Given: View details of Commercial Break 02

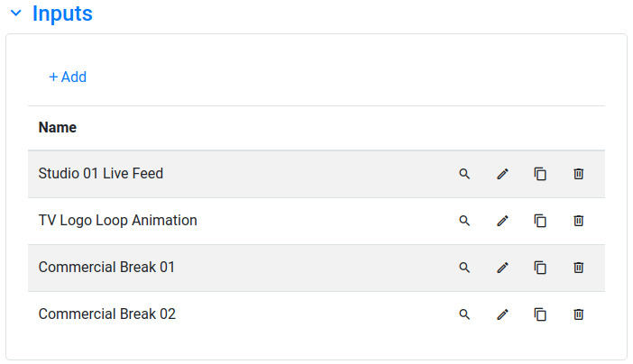Looking at the screenshot, I should 464,314.
